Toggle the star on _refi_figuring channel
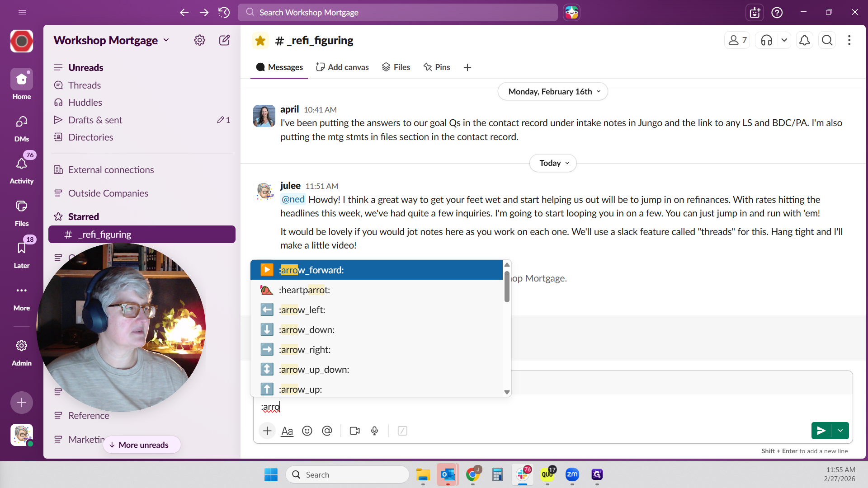The image size is (868, 488). pyautogui.click(x=260, y=41)
